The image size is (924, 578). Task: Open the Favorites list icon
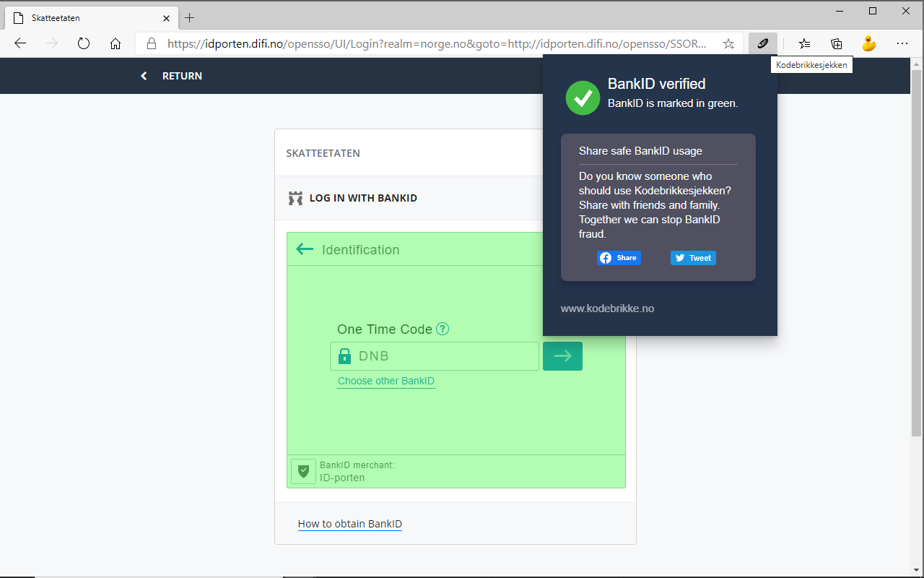click(804, 43)
